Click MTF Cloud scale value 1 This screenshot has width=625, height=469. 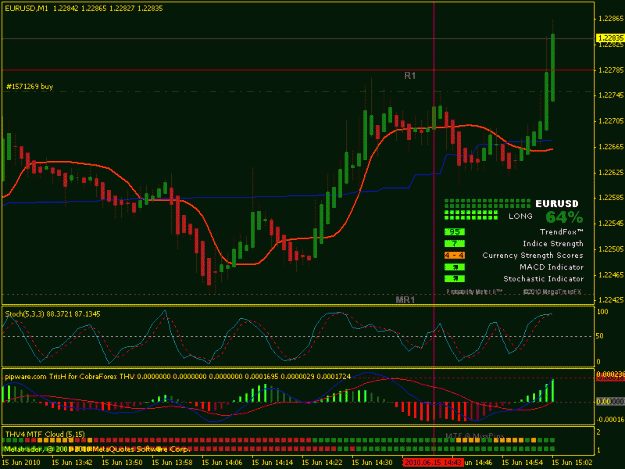coord(598,450)
